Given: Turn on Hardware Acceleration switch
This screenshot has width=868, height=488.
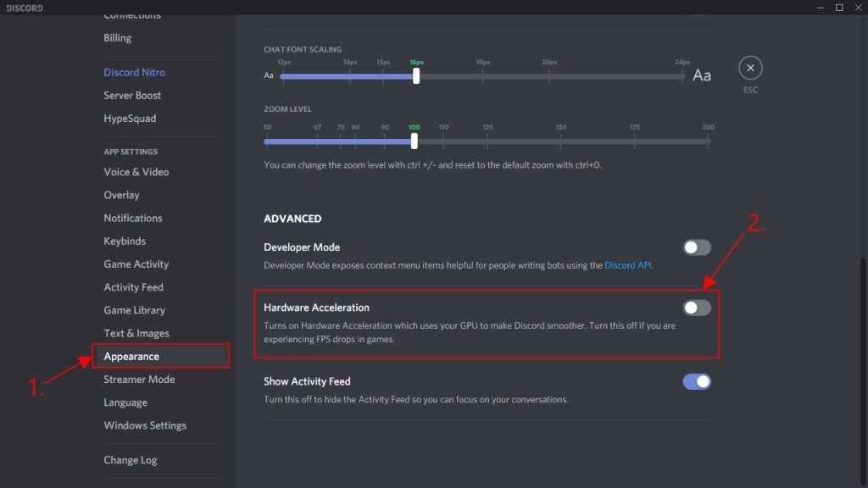Looking at the screenshot, I should (x=697, y=308).
